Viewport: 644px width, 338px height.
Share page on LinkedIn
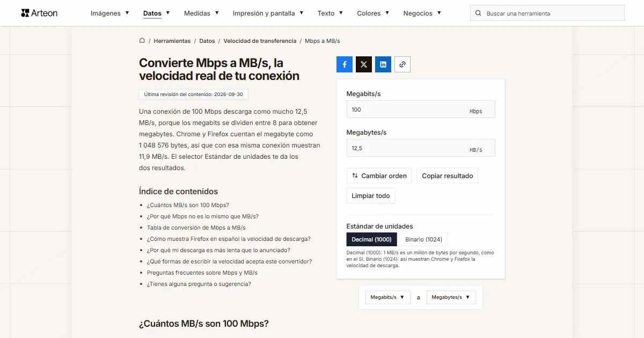pos(383,64)
